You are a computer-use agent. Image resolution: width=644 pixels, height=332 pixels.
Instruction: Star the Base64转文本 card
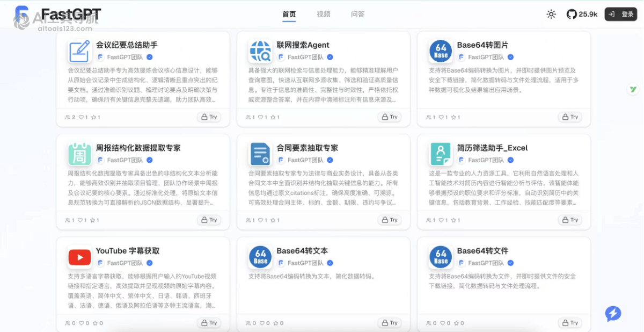click(275, 323)
